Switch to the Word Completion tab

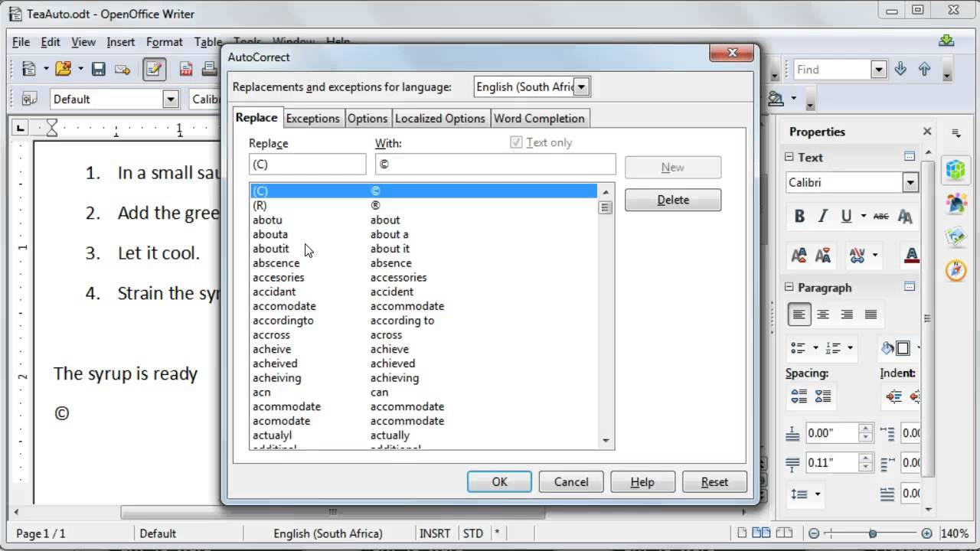click(x=539, y=118)
